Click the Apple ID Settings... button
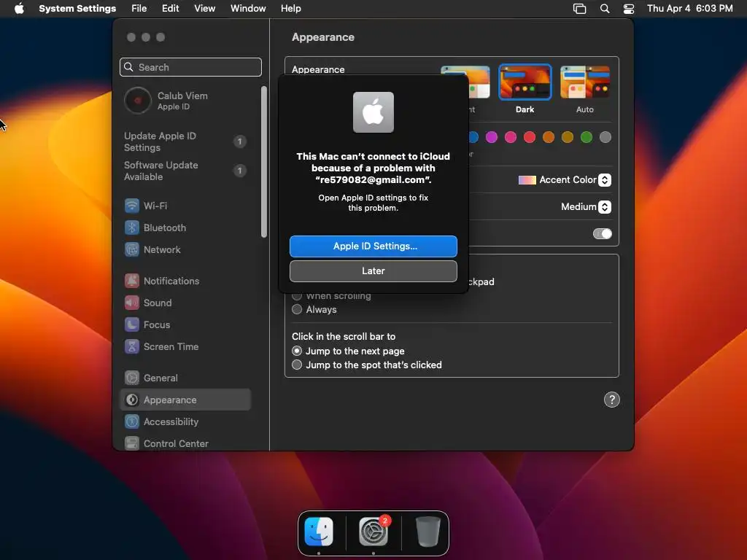Screen dimensions: 747x560 pos(373,246)
